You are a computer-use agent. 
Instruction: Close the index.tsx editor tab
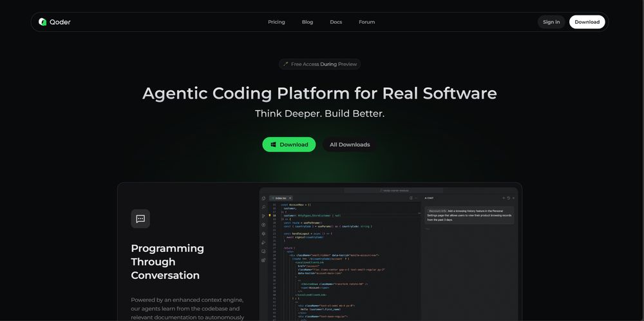tap(290, 199)
